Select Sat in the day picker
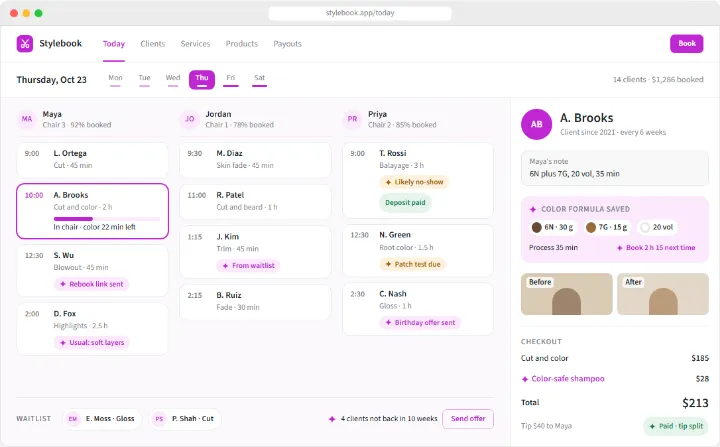 point(259,79)
